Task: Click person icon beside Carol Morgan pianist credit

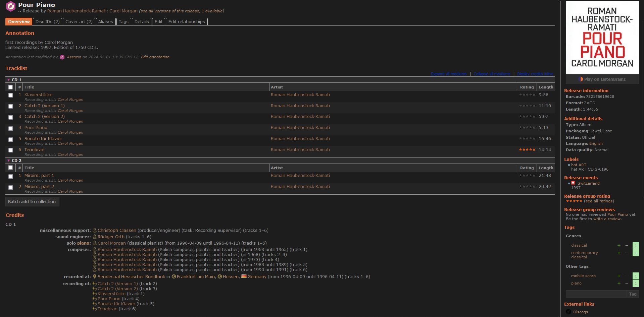Action: [x=95, y=243]
